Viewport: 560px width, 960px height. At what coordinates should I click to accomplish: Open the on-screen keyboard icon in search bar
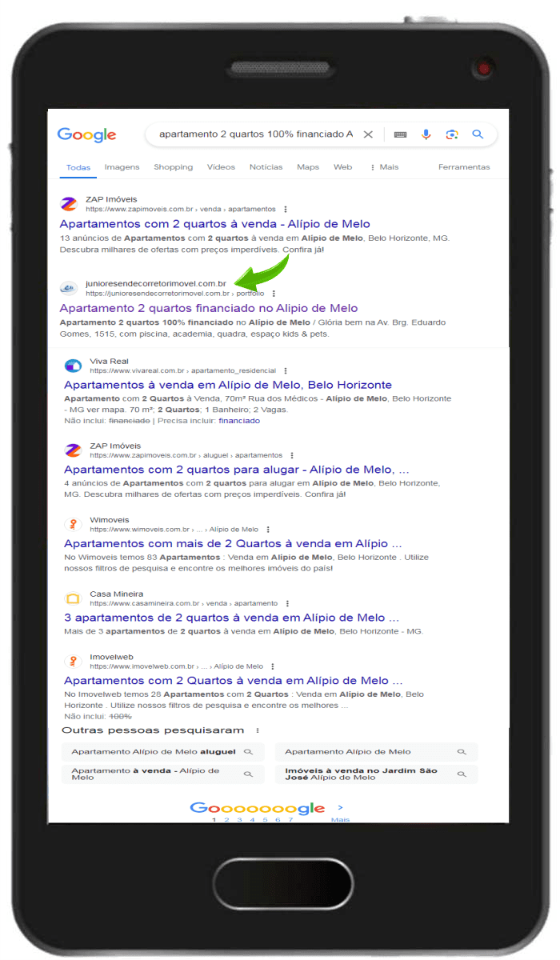(401, 134)
